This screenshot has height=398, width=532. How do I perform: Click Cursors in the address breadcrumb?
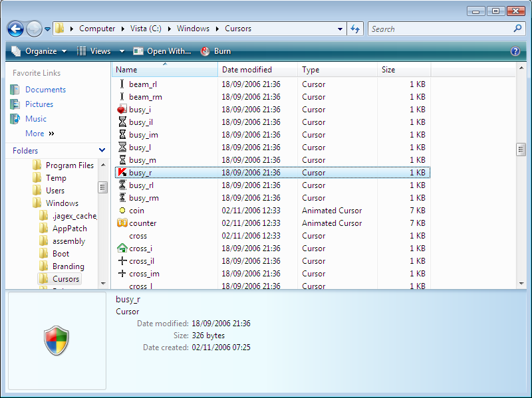[238, 29]
